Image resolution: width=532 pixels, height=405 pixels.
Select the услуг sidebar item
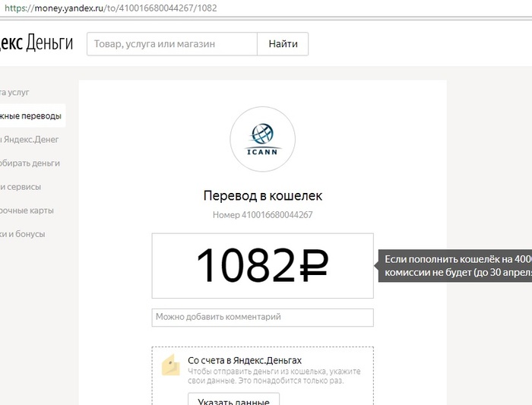coord(14,92)
